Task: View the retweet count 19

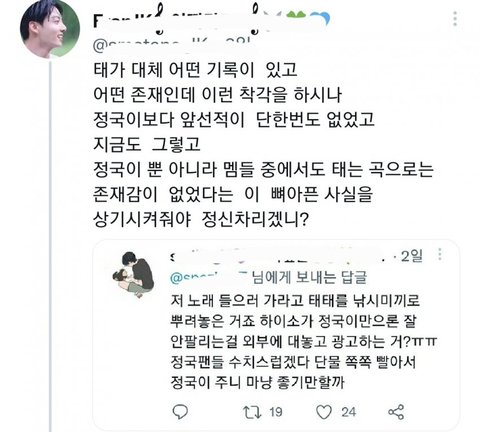Action: pos(276,412)
